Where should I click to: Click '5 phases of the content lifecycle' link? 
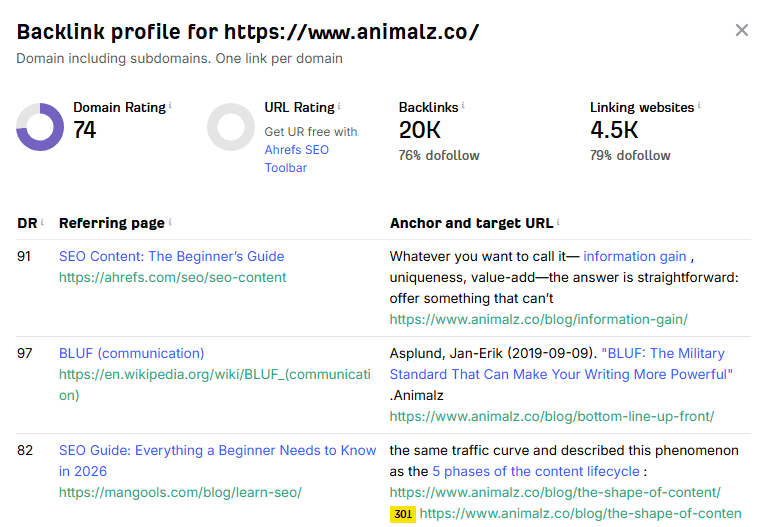(536, 471)
